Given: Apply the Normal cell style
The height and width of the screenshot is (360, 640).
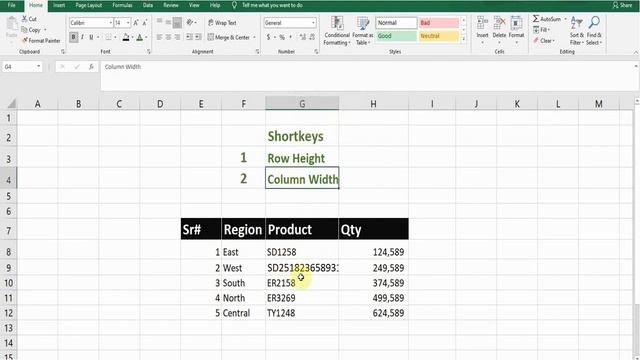Looking at the screenshot, I should (x=396, y=23).
